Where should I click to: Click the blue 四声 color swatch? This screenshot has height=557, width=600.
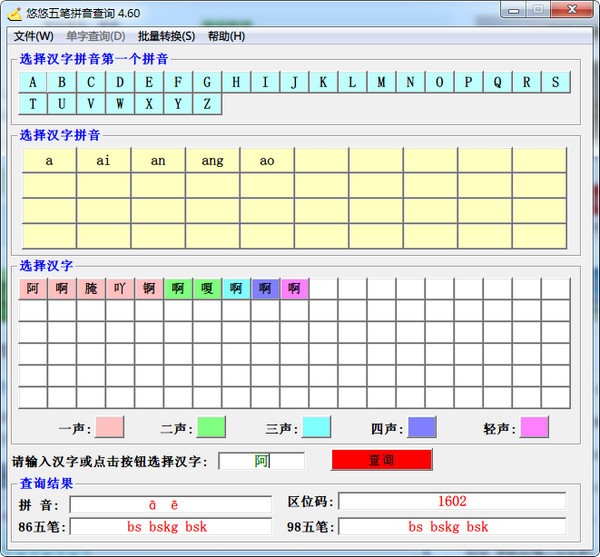click(422, 428)
